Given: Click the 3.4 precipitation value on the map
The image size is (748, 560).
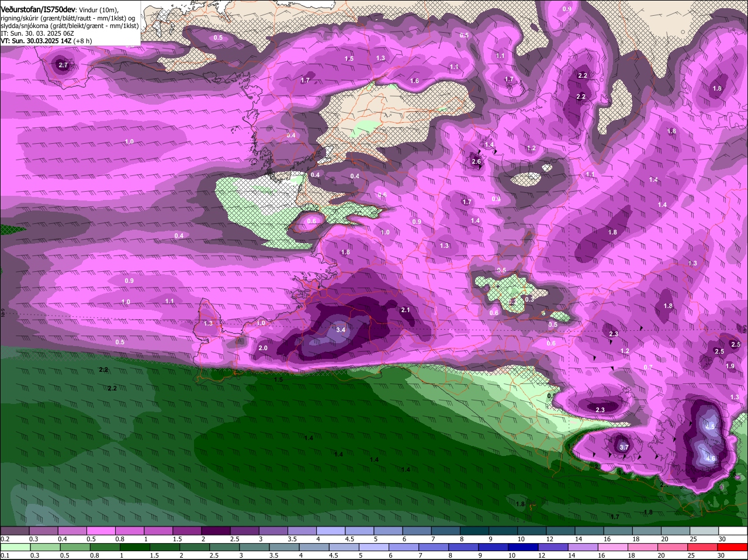Looking at the screenshot, I should click(341, 330).
